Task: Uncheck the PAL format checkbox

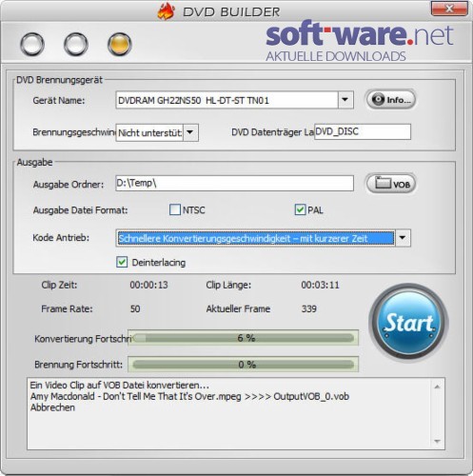Action: (x=300, y=209)
